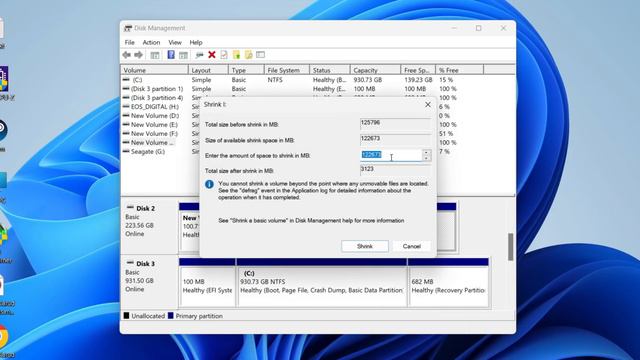The height and width of the screenshot is (360, 640).
Task: Click the Properties checkmark toolbar icon
Action: click(224, 55)
